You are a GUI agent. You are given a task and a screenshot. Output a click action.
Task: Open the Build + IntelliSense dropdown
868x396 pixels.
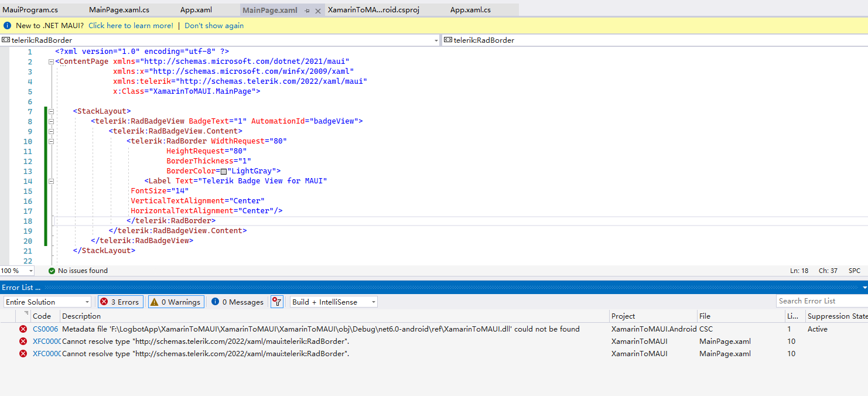333,302
